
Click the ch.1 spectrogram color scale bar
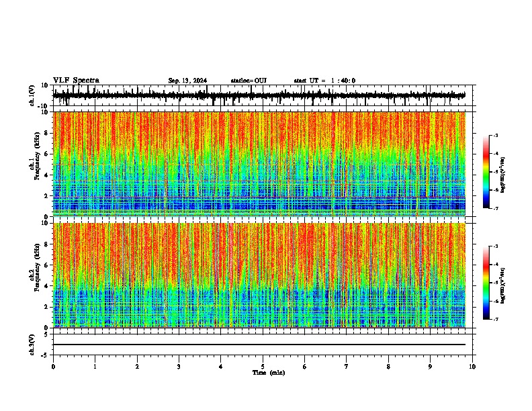pos(486,172)
